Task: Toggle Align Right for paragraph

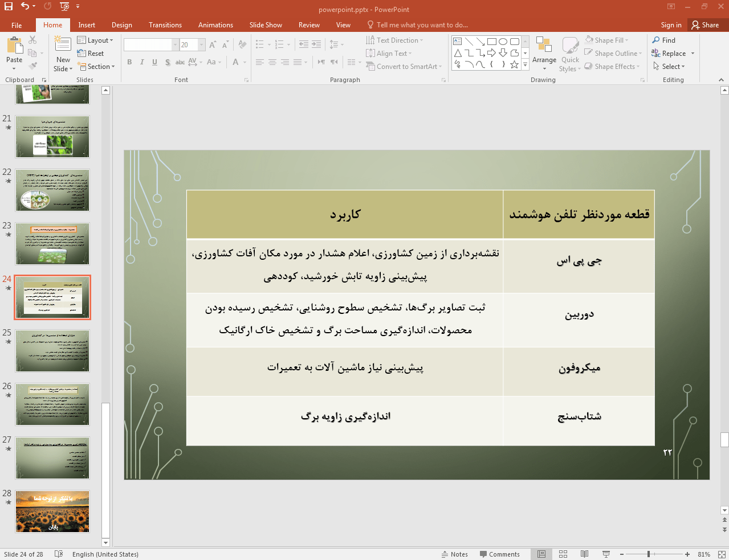Action: point(285,62)
